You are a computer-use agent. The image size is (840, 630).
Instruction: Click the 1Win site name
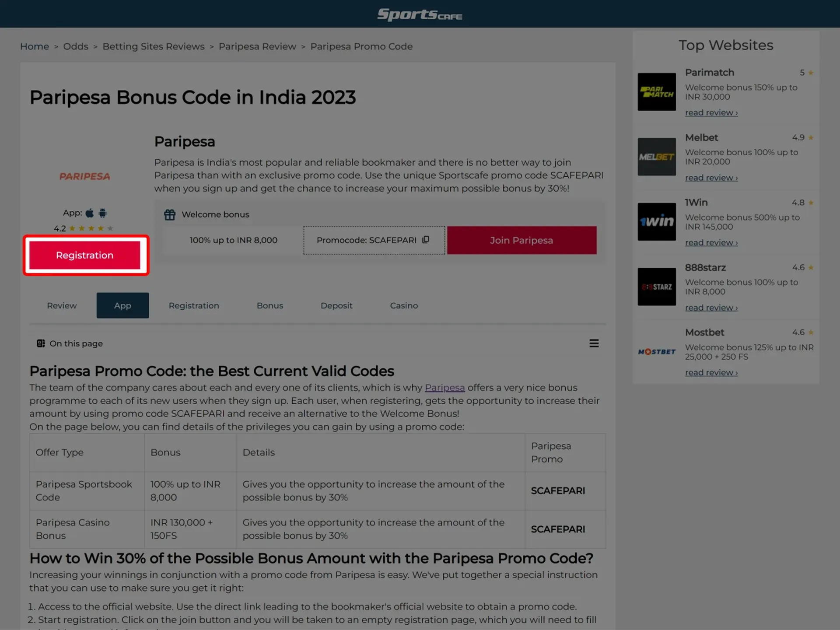[x=696, y=203]
